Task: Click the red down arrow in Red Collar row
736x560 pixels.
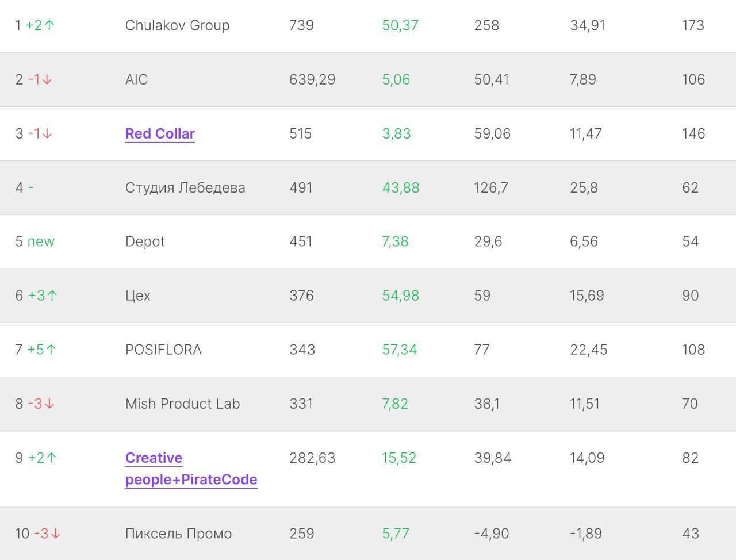Action: [x=47, y=133]
